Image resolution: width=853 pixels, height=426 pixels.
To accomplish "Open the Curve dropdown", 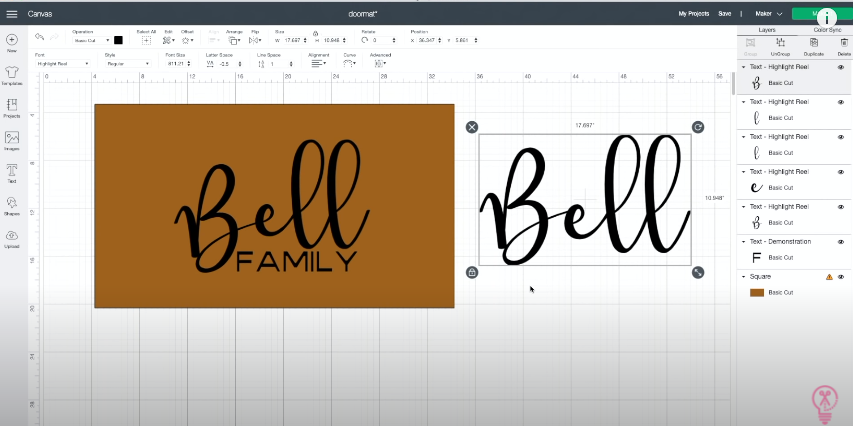I will tap(349, 64).
